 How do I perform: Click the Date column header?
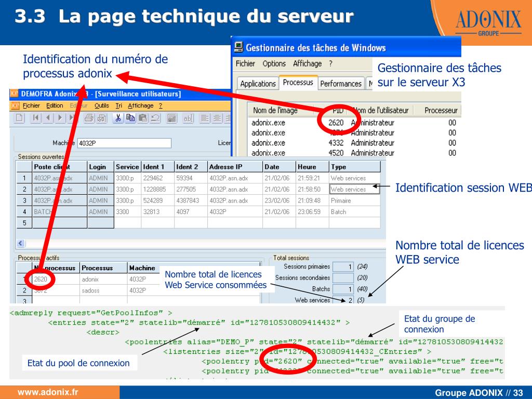click(279, 167)
